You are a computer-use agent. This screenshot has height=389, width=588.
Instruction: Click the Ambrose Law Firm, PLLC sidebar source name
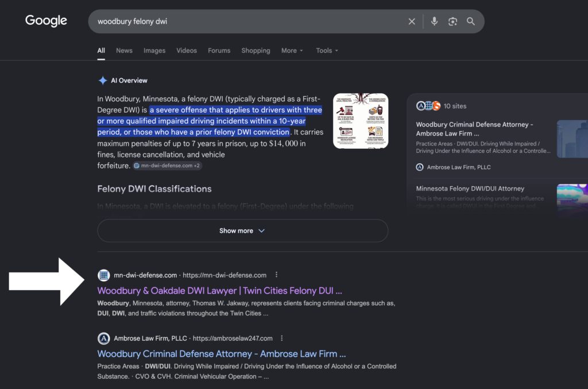[x=459, y=167]
